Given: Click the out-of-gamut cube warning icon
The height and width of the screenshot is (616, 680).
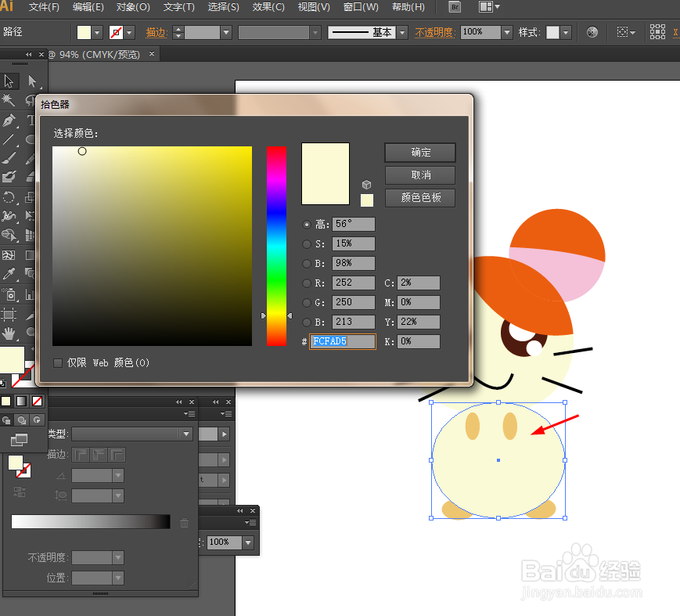Looking at the screenshot, I should point(366,185).
